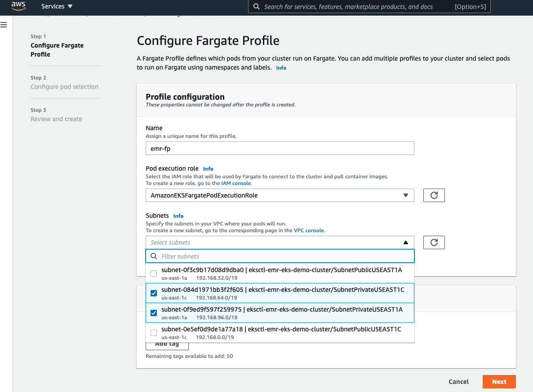Screen dimensions: 533x392
Task: Click the refresh icon beside pod execution role
Action: tap(433, 195)
